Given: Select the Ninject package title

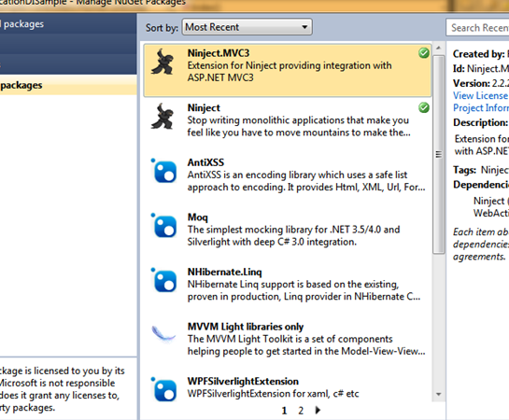Looking at the screenshot, I should coord(204,108).
